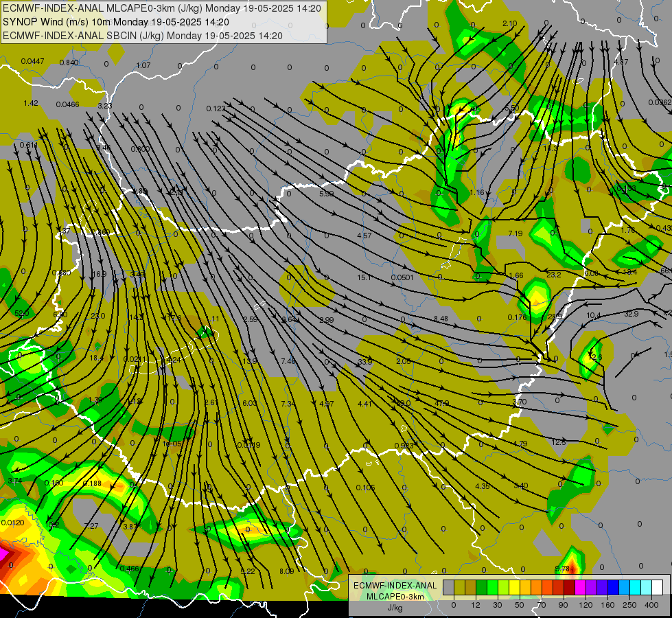Click the legend title ECMWF-INDEX-ANAL

point(395,586)
